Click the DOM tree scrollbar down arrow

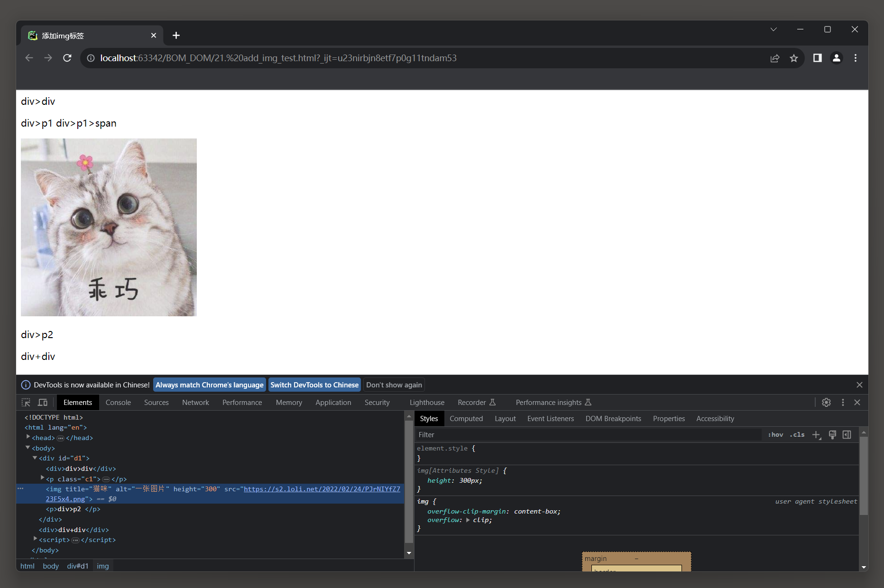coord(409,553)
